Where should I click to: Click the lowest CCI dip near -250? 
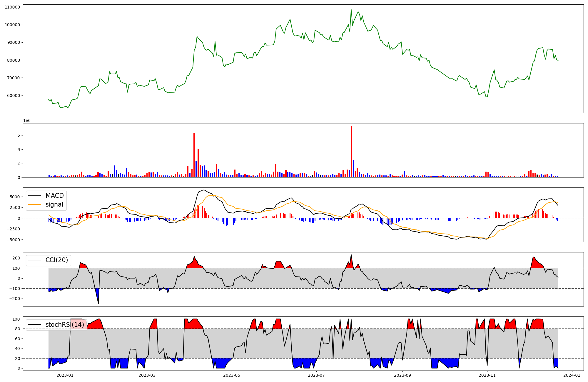pyautogui.click(x=98, y=303)
